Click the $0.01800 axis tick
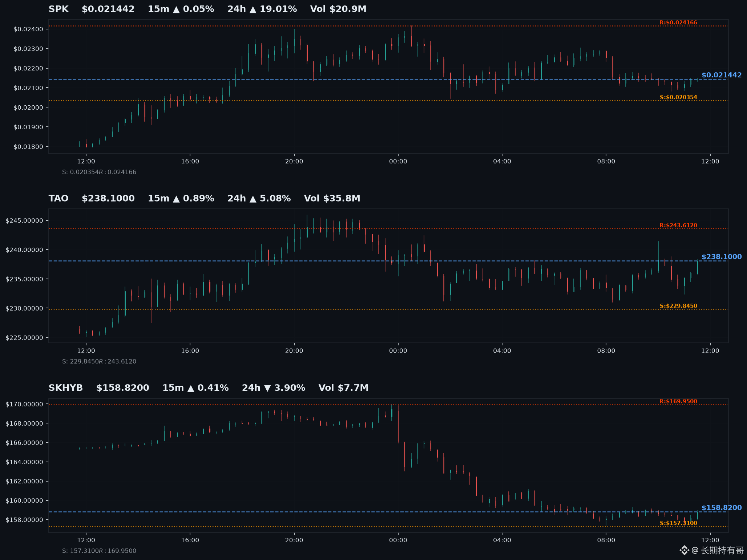Image resolution: width=747 pixels, height=560 pixels. click(28, 147)
